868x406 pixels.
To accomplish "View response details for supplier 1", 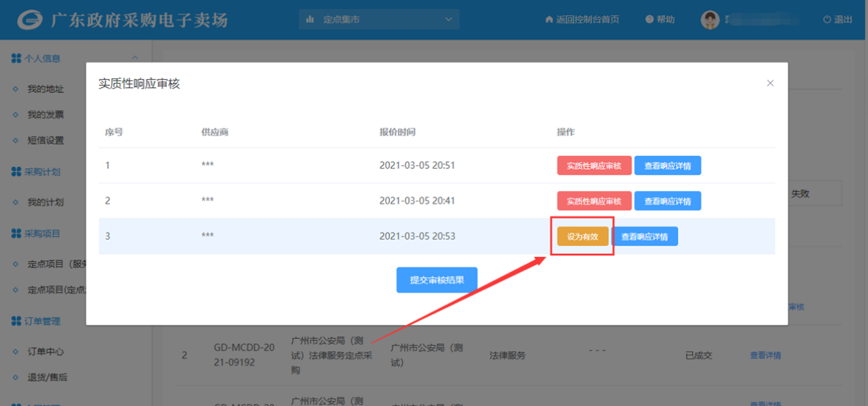I will point(667,166).
